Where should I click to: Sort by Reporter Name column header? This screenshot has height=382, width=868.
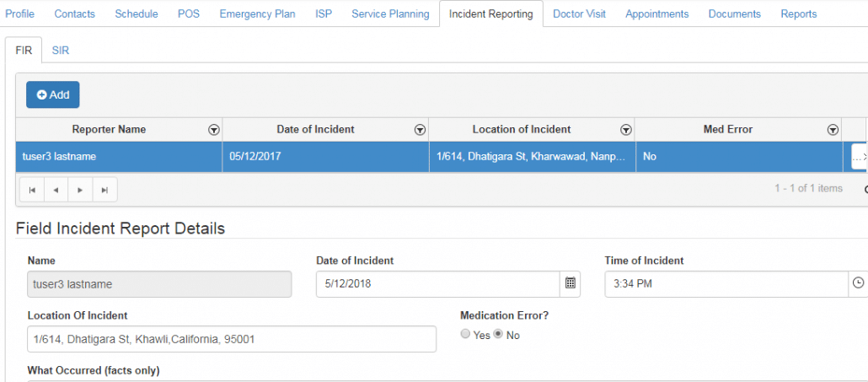click(109, 130)
